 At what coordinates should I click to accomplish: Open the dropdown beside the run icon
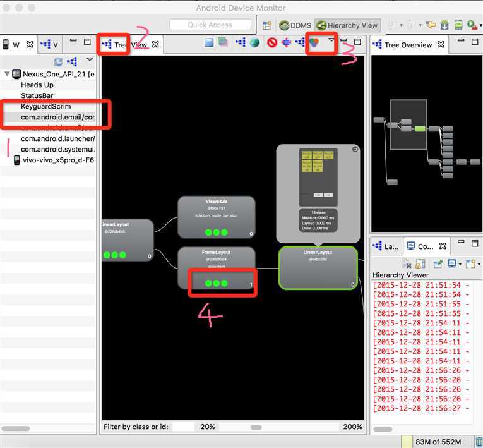tap(480, 25)
